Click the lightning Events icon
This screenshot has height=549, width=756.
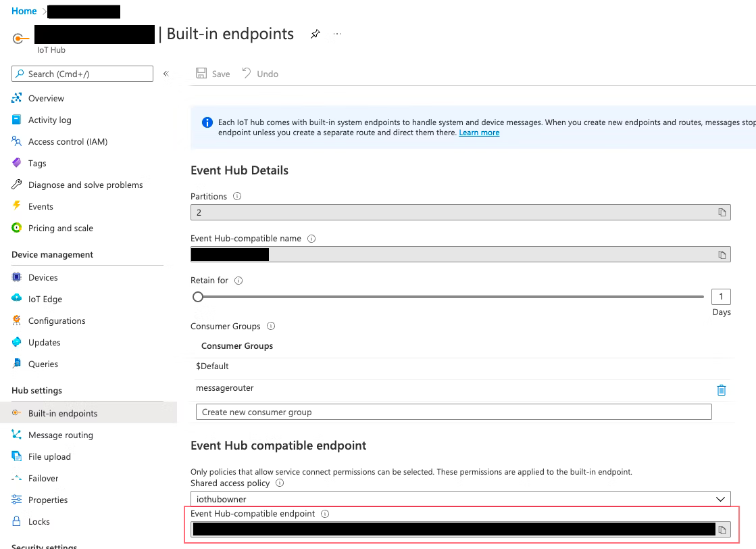(16, 206)
